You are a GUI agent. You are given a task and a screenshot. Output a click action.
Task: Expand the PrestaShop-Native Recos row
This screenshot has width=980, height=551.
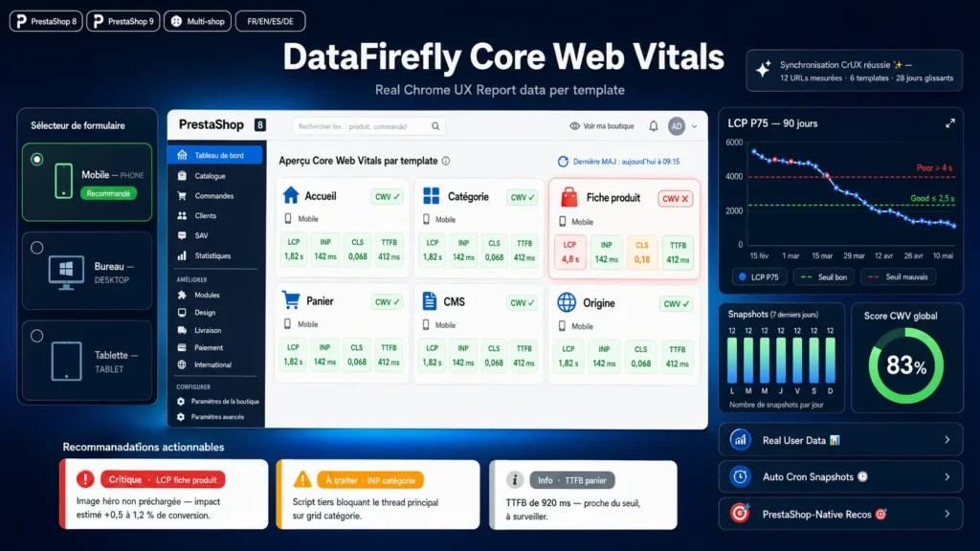(840, 514)
